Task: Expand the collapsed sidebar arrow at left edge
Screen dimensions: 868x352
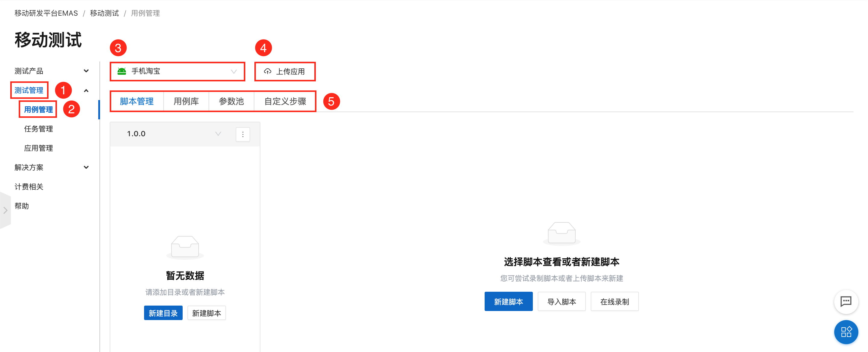Action: coord(5,210)
